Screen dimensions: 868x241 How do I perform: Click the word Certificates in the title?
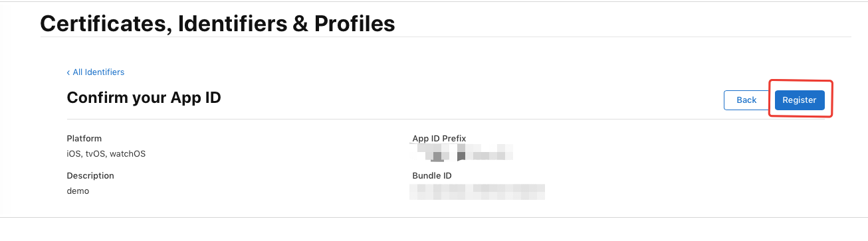[x=100, y=24]
